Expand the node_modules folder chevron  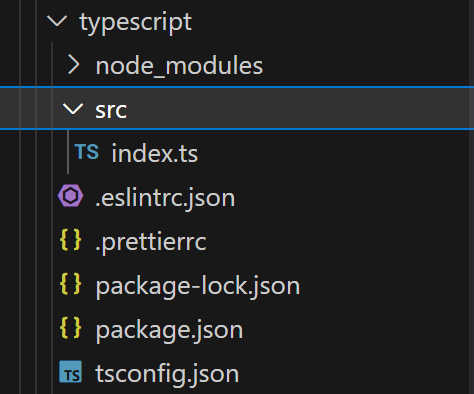point(74,65)
